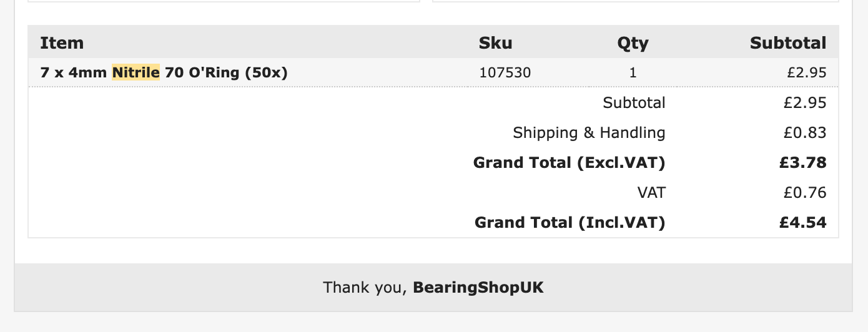Click the Grand Total (Excl.VAT) label
This screenshot has height=332, width=868.
point(569,162)
